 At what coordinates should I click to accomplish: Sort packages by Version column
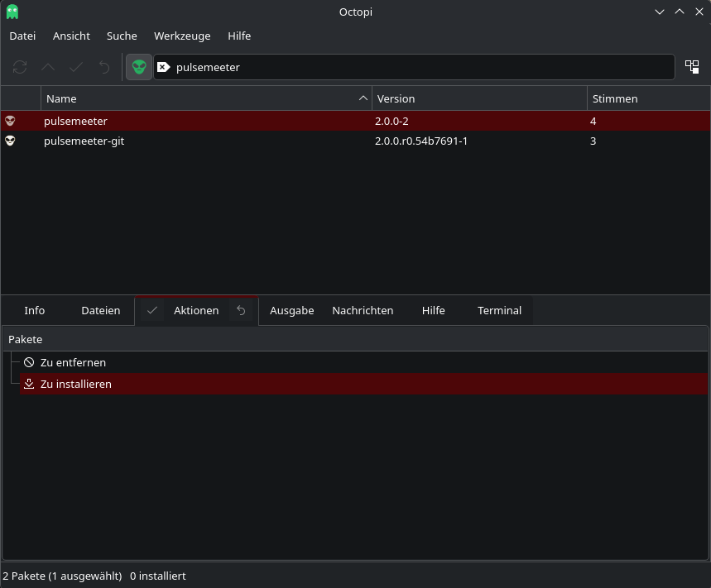[x=479, y=98]
